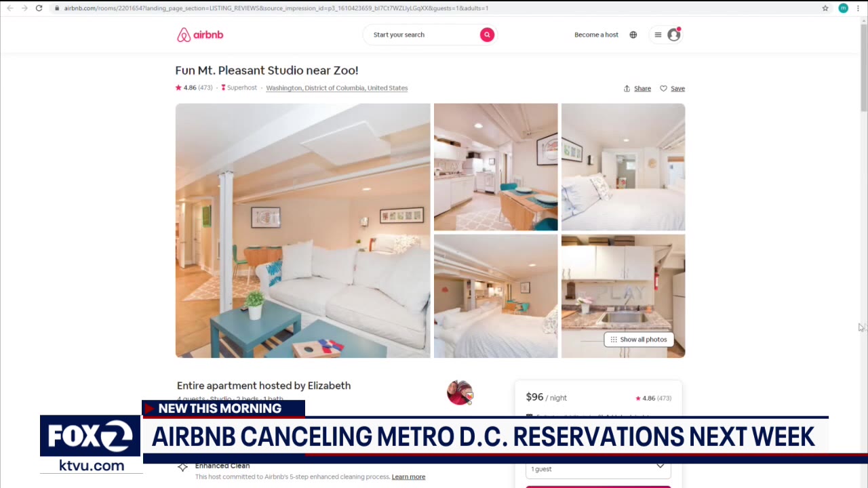Open the guests dropdown
Viewport: 868px width, 488px height.
[x=598, y=468]
